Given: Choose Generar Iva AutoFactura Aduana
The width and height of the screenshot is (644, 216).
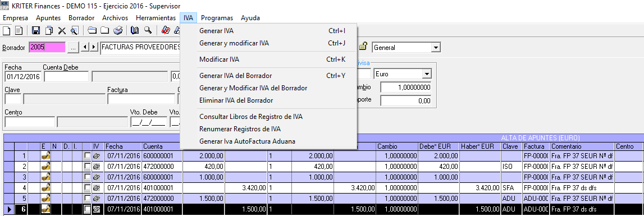Looking at the screenshot, I should [x=268, y=141].
